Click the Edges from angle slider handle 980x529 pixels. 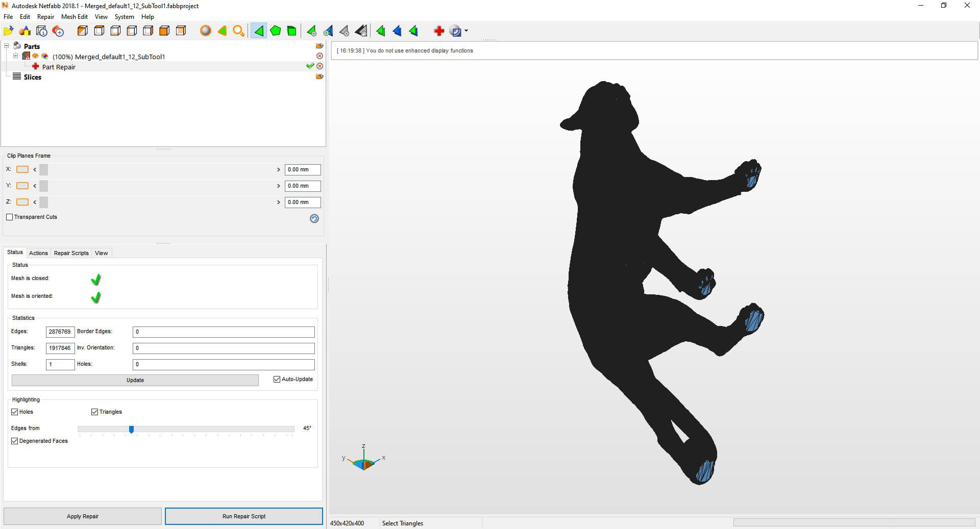point(132,430)
